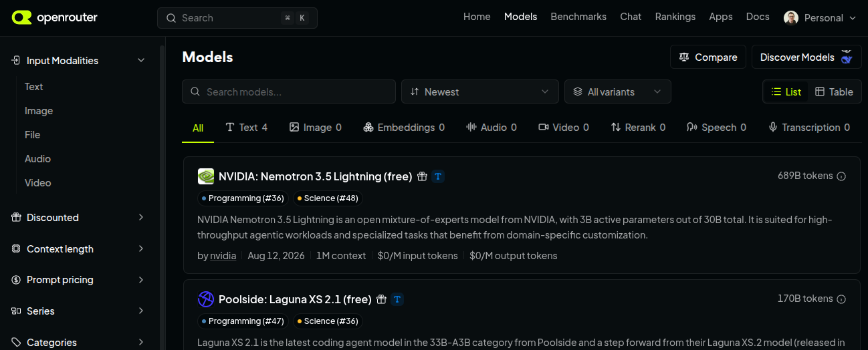The image size is (868, 350).
Task: Open the All variants dropdown
Action: (618, 92)
